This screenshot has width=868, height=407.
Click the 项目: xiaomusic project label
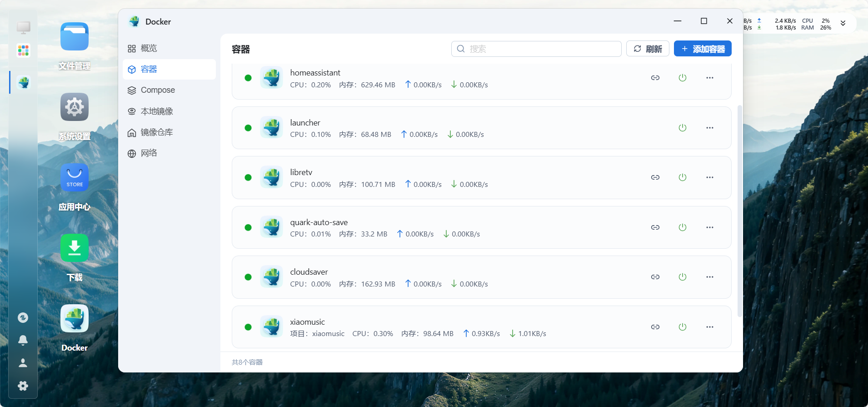[x=317, y=334]
